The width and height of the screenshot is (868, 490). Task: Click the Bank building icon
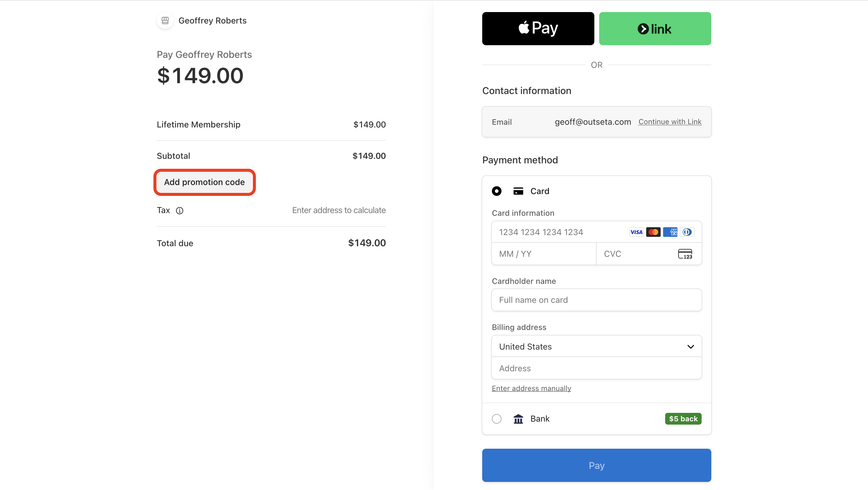(x=518, y=419)
